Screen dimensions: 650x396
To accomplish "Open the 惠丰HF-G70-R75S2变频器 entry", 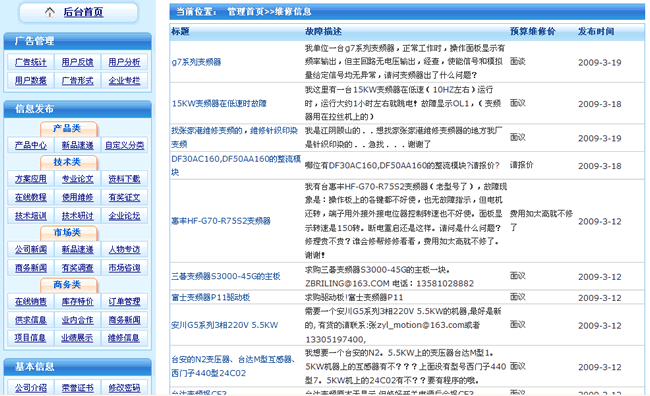I will point(221,221).
